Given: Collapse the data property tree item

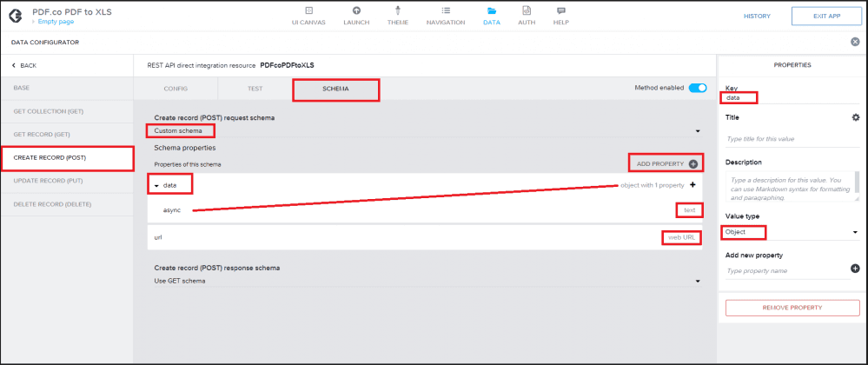Looking at the screenshot, I should [157, 185].
